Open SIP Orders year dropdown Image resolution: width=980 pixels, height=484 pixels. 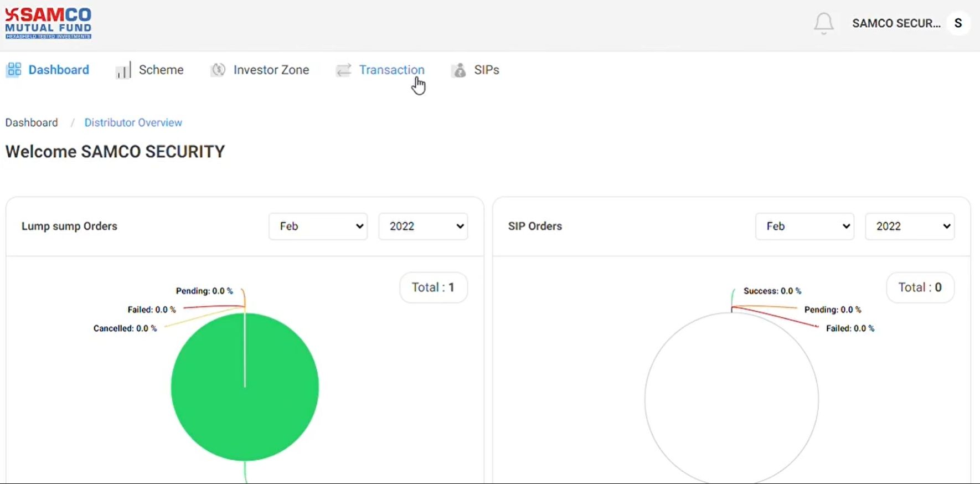point(910,226)
